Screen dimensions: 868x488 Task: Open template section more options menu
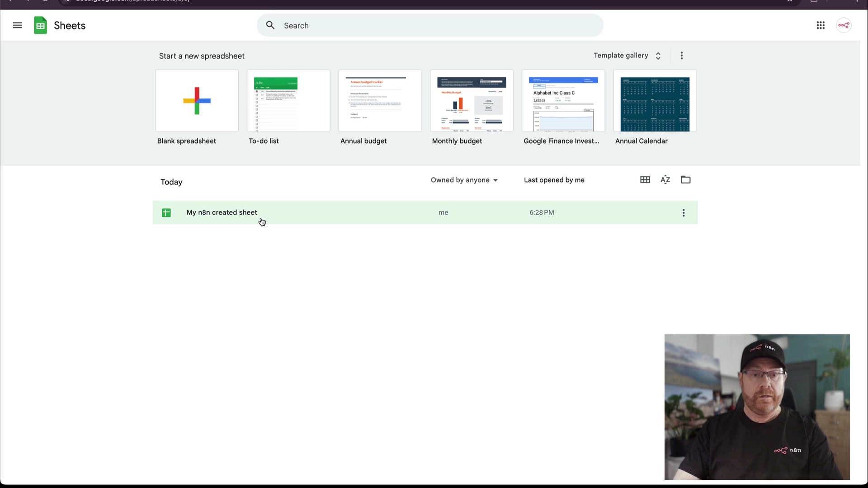pos(682,56)
